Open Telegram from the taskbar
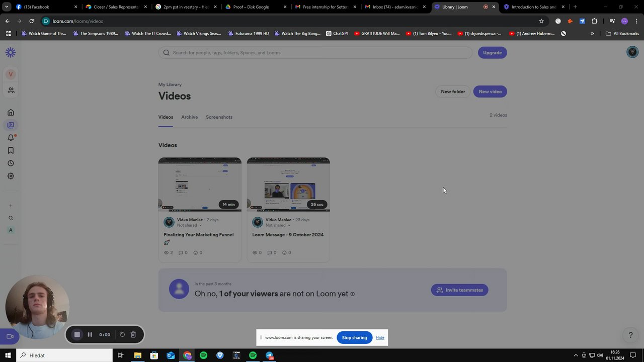This screenshot has width=644, height=362. pyautogui.click(x=270, y=355)
